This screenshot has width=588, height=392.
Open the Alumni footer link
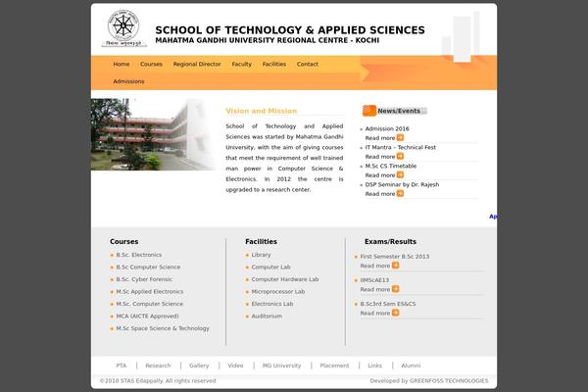(411, 366)
